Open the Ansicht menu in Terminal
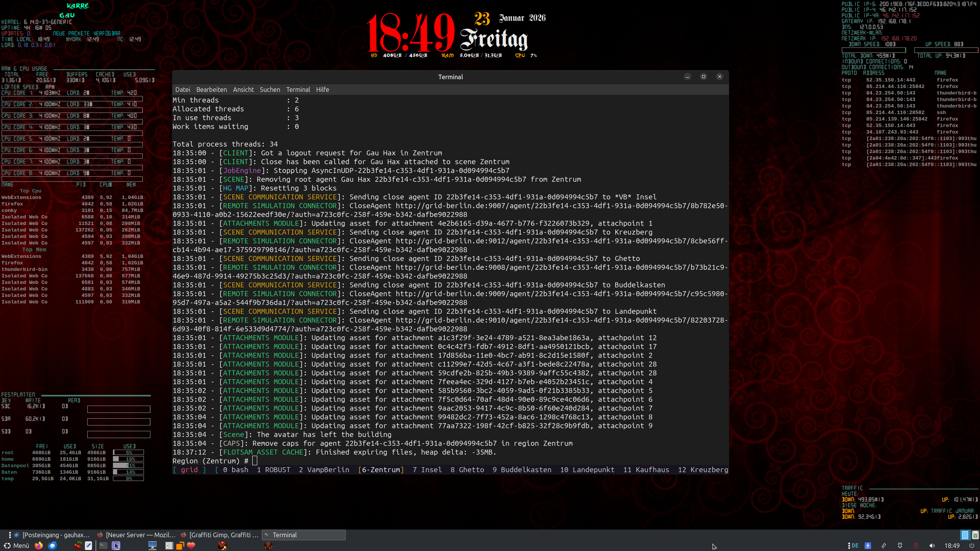This screenshot has width=980, height=551. tap(243, 90)
